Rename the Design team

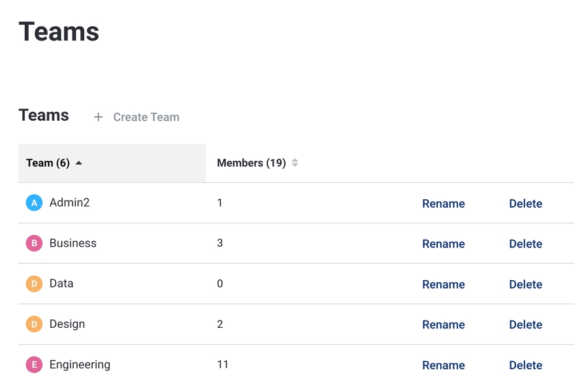[443, 325]
